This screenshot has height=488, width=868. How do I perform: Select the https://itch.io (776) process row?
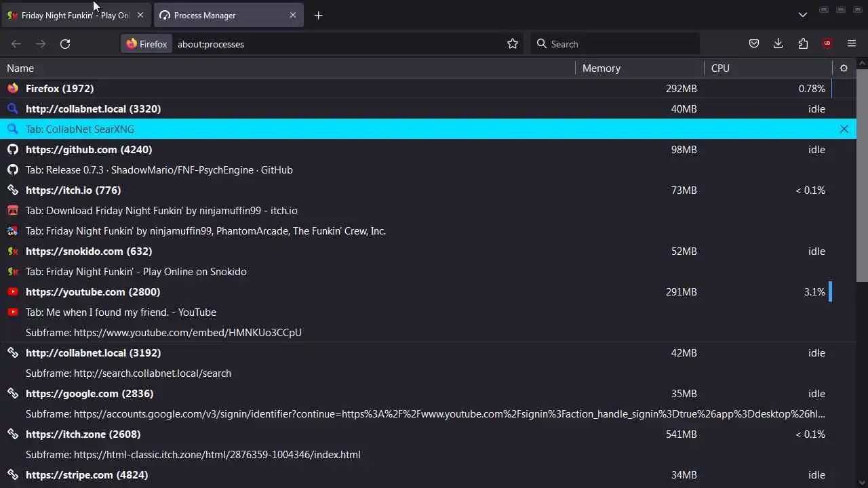click(428, 190)
